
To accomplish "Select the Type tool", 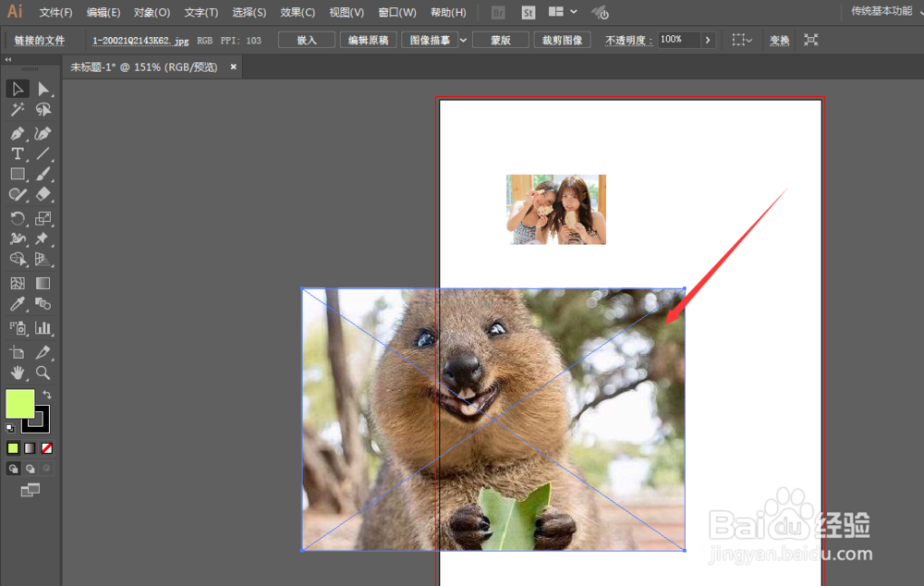I will click(x=17, y=153).
